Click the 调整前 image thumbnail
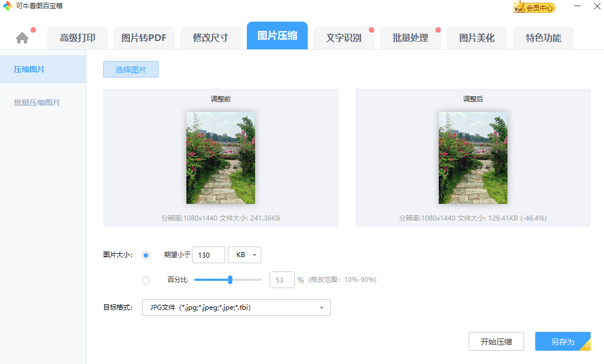This screenshot has width=604, height=364. (221, 158)
